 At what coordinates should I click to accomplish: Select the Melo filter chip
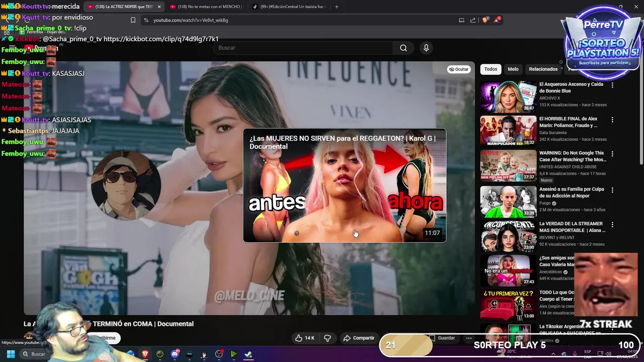point(513,69)
